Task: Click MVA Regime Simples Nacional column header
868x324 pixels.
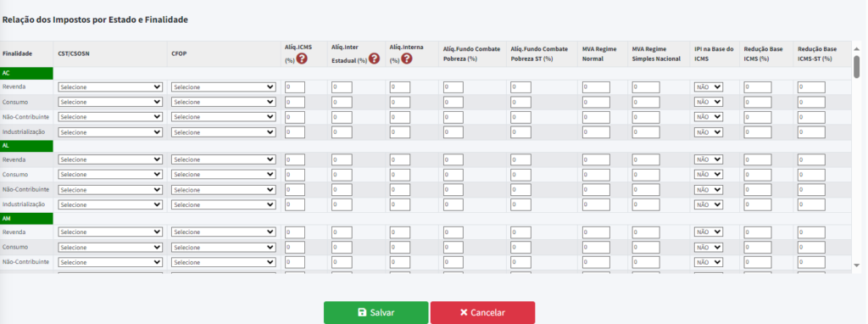Action: pos(656,53)
